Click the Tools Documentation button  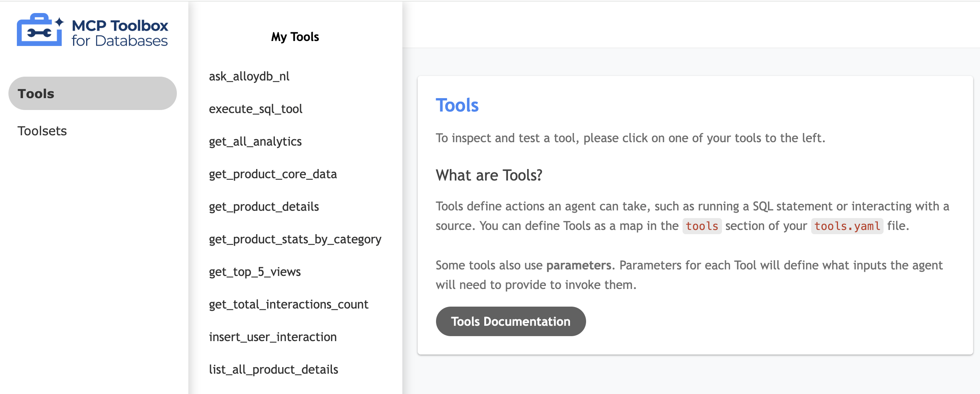tap(511, 321)
